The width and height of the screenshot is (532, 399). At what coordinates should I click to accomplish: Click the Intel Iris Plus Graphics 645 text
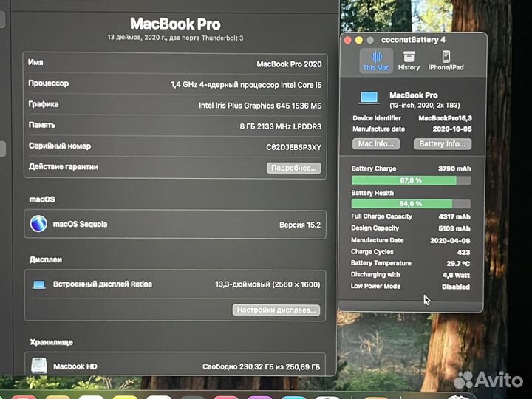pos(260,106)
